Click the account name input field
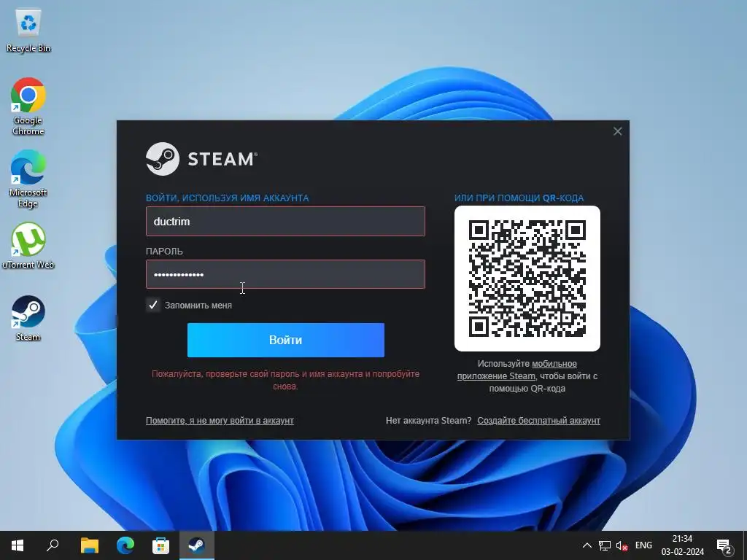747x560 pixels. click(x=285, y=222)
